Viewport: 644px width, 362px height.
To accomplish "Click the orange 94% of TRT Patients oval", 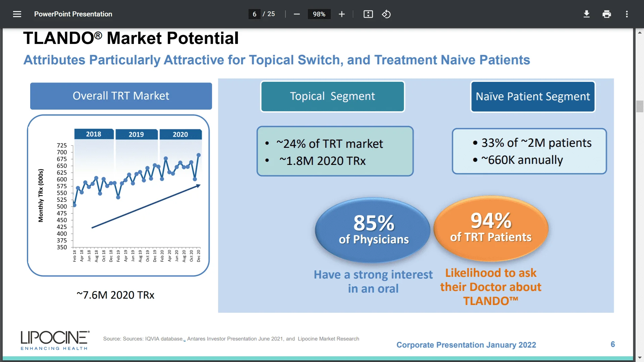I will coord(491,229).
